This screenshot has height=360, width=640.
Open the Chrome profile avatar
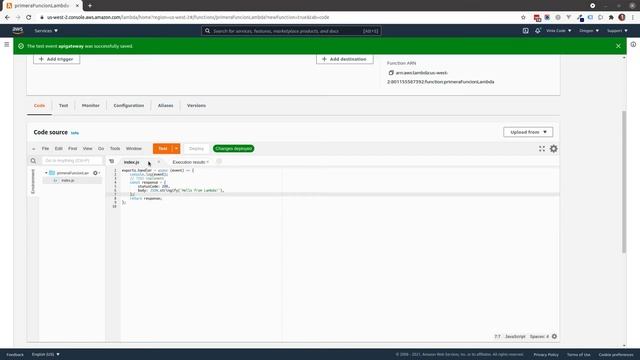[622, 18]
